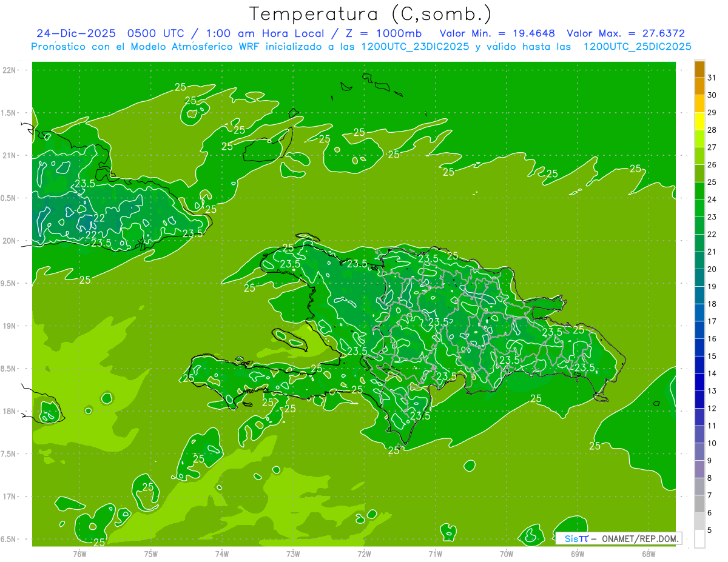The image size is (728, 562).
Task: Click the "Valor Max. = 27.6372" value
Action: [x=625, y=33]
